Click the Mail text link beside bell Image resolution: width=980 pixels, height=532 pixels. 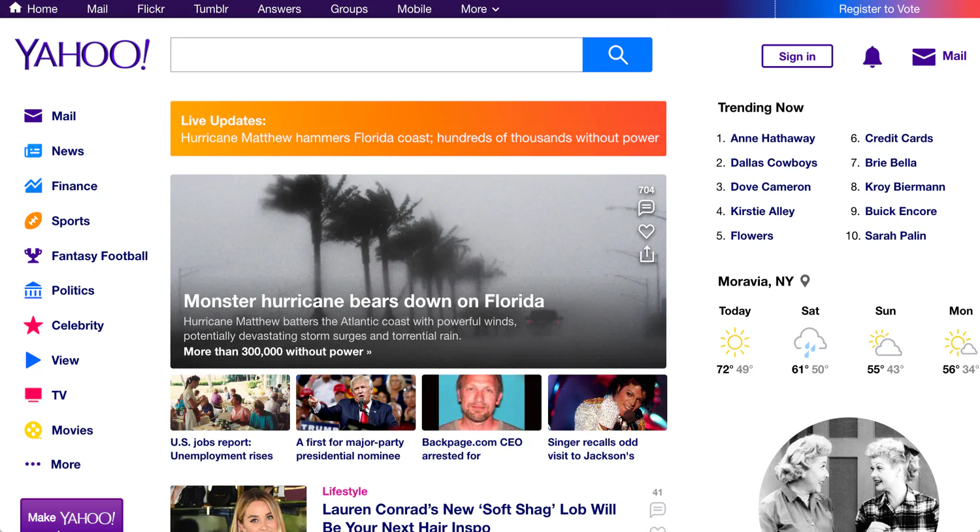[x=955, y=56]
